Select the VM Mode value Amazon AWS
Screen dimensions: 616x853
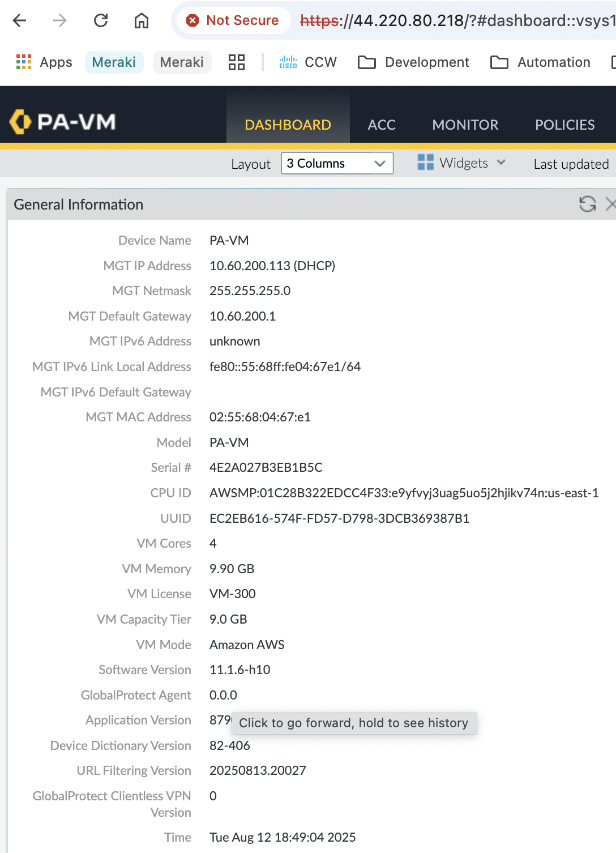(247, 645)
